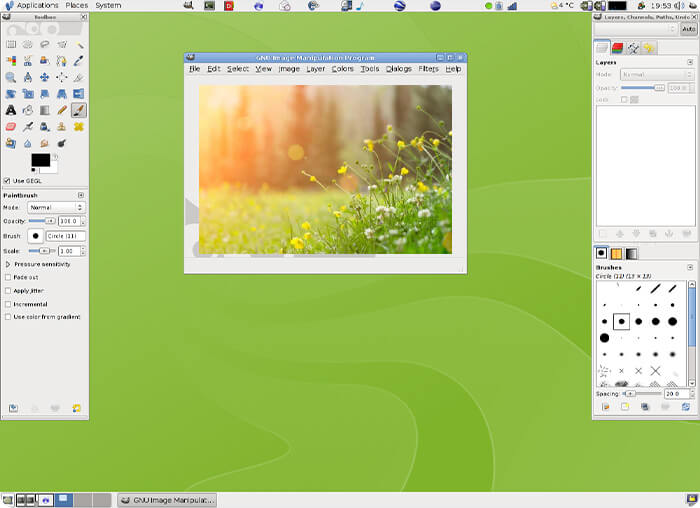
Task: Switch to the Paths tab
Action: 633,48
